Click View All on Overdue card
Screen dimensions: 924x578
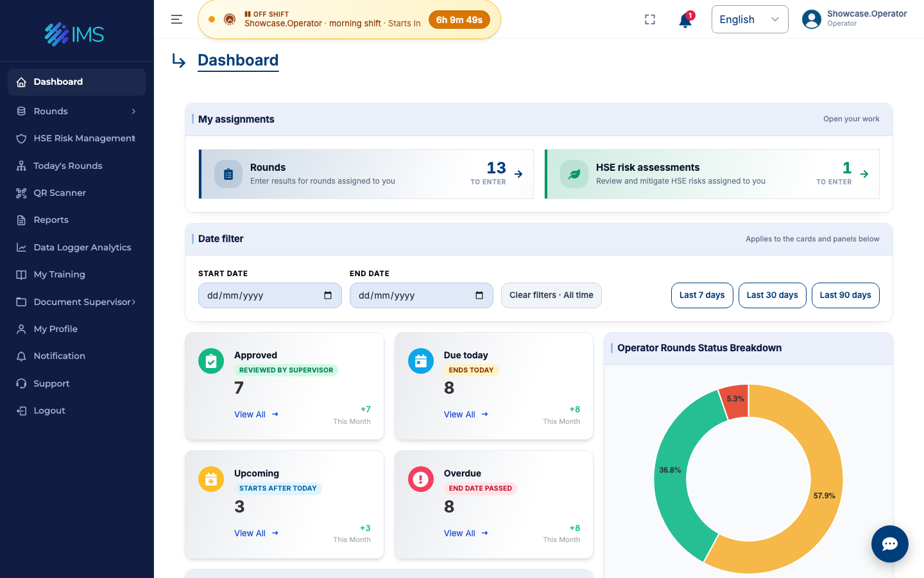466,533
